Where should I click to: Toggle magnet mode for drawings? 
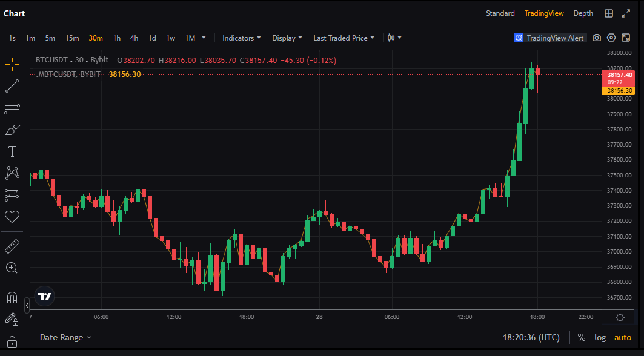coord(12,298)
